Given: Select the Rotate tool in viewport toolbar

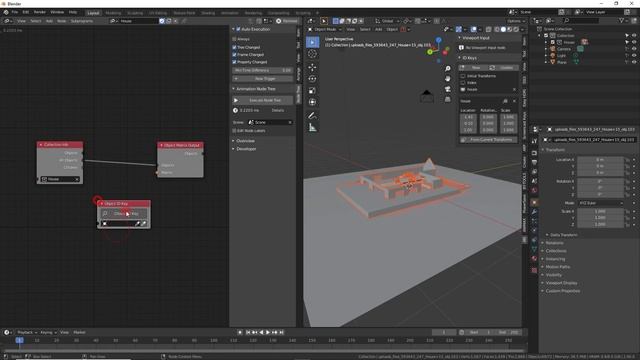Looking at the screenshot, I should pos(312,79).
